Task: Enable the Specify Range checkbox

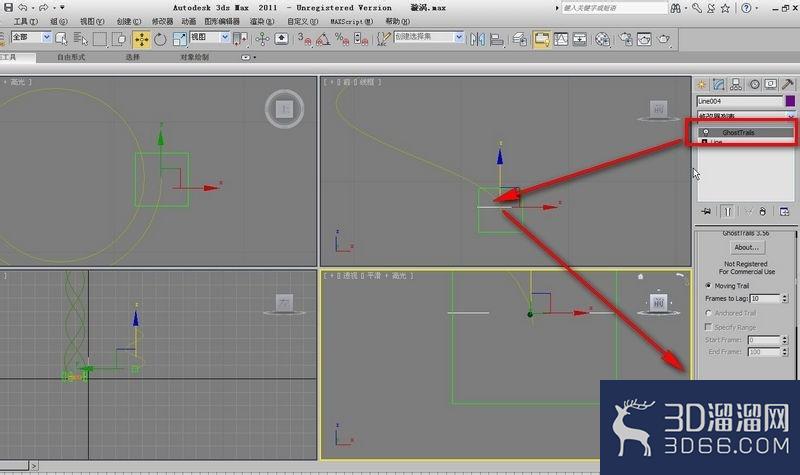Action: tap(708, 327)
